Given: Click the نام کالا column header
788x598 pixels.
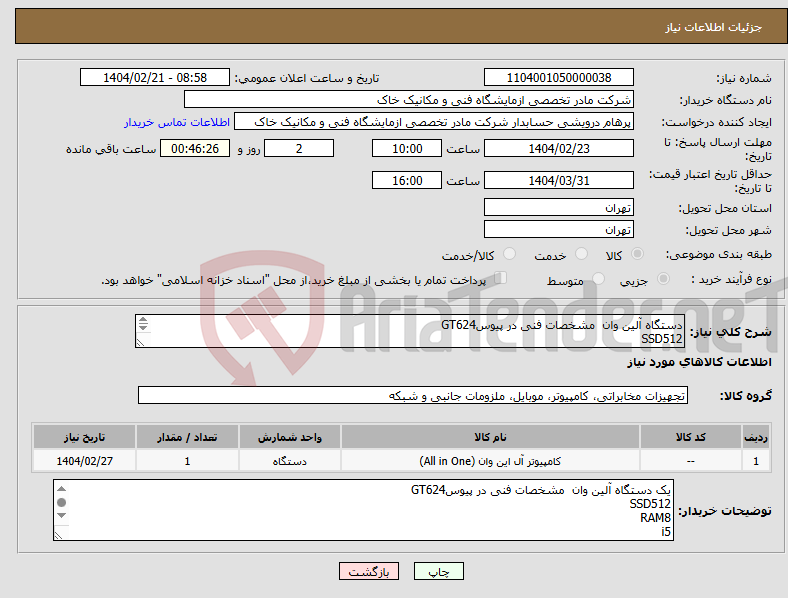Looking at the screenshot, I should tap(490, 437).
